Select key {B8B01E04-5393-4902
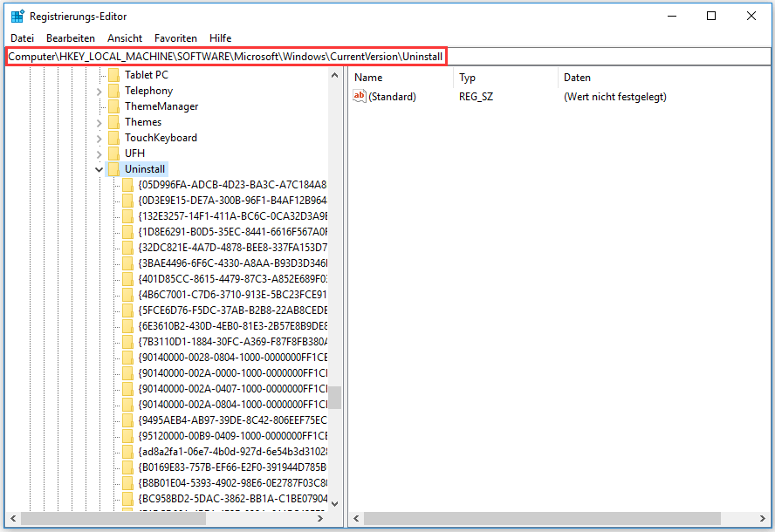The height and width of the screenshot is (532, 775). click(232, 483)
